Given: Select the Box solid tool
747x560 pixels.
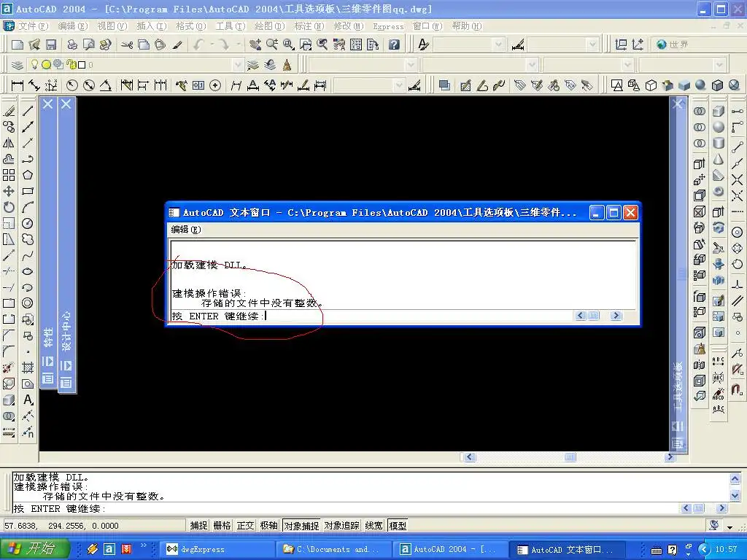Looking at the screenshot, I should pyautogui.click(x=719, y=111).
